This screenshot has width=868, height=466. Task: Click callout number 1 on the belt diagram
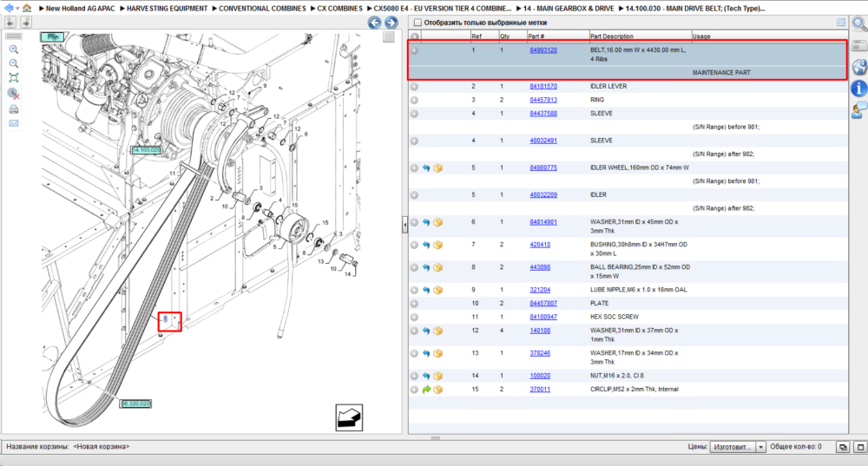pyautogui.click(x=166, y=319)
